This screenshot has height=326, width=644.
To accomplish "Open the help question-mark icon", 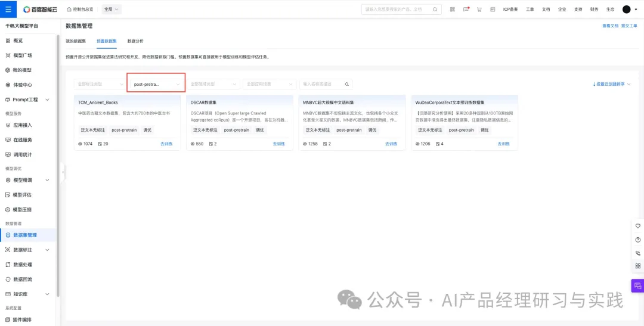I will pos(638,240).
